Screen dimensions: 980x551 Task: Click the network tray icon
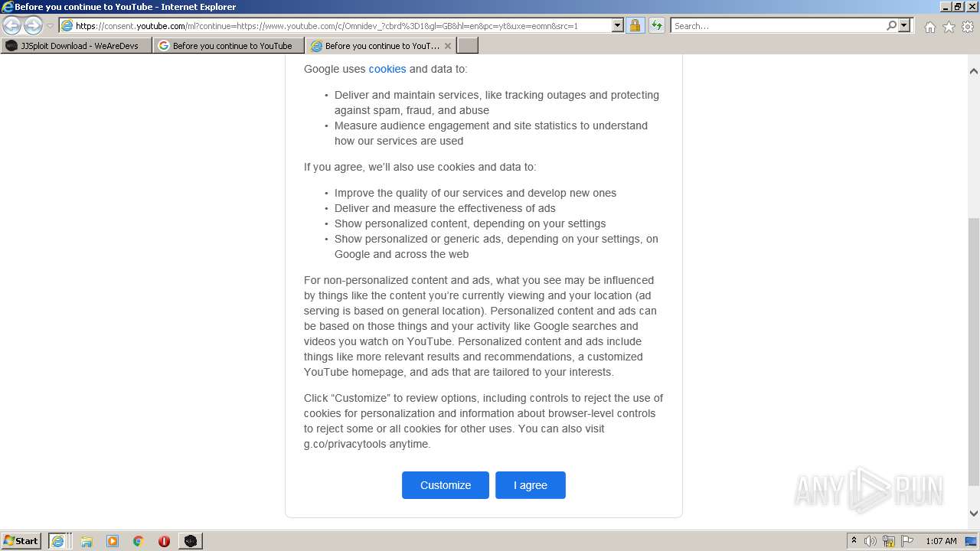point(889,541)
